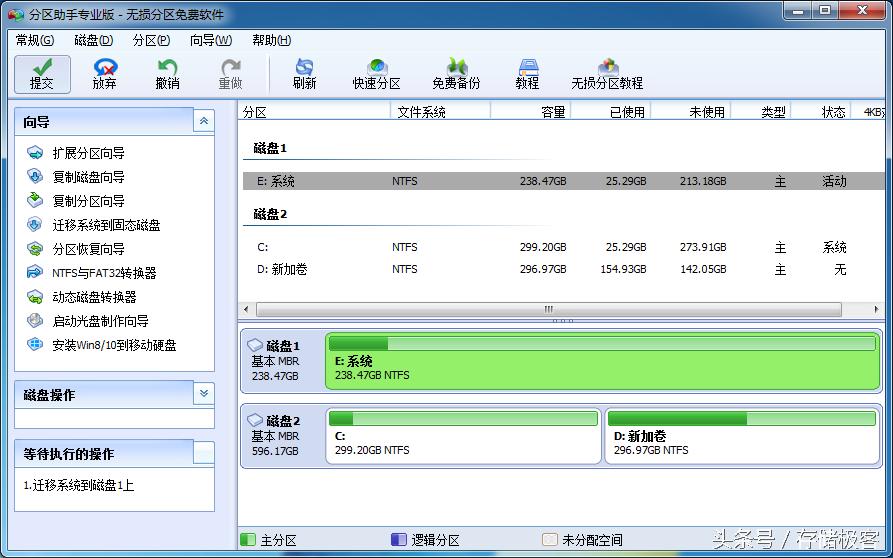Click the 刷新 (Refresh) toolbar icon
The image size is (893, 558).
(x=304, y=74)
